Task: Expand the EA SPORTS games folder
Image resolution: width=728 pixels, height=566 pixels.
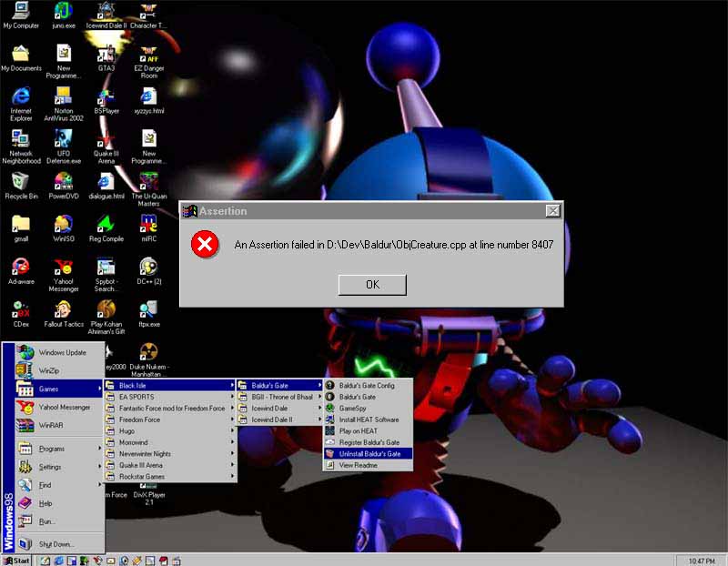Action: (x=170, y=397)
